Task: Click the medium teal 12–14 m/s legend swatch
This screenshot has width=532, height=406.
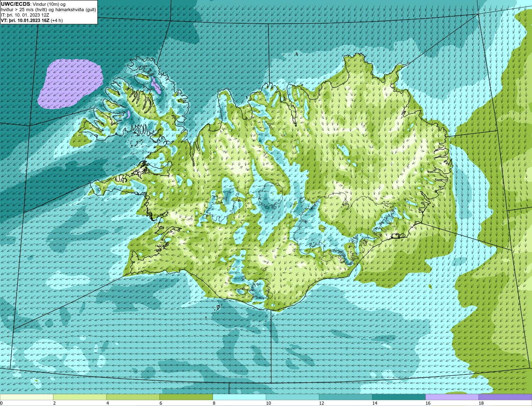Action: (346, 397)
